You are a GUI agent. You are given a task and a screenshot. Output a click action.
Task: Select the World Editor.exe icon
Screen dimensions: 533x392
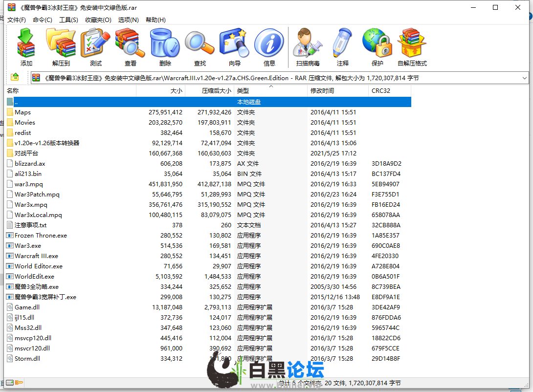(x=10, y=266)
